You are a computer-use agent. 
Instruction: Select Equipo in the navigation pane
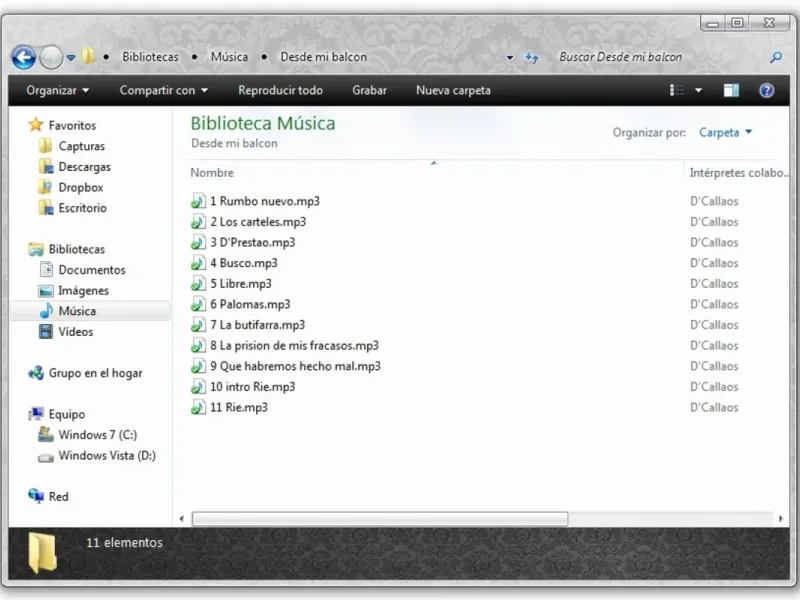pos(67,414)
